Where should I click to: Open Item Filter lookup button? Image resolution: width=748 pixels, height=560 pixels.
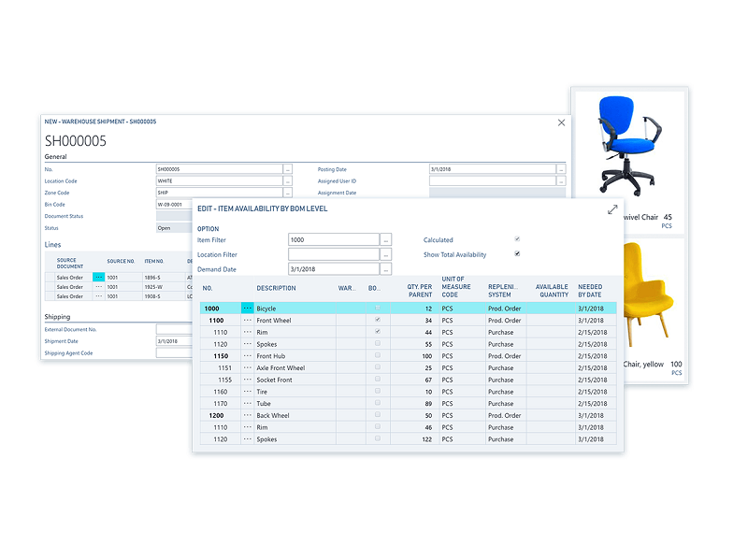386,240
